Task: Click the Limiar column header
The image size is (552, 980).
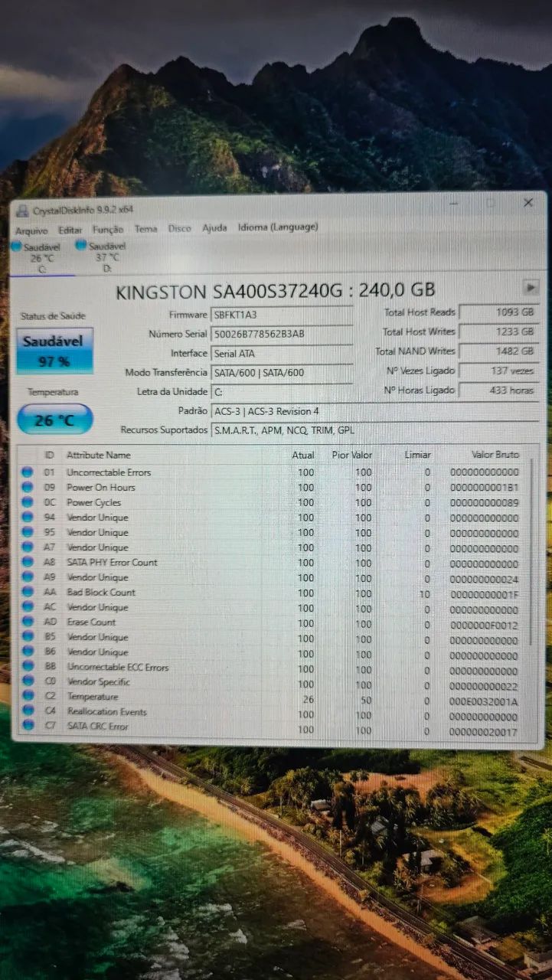Action: (418, 456)
